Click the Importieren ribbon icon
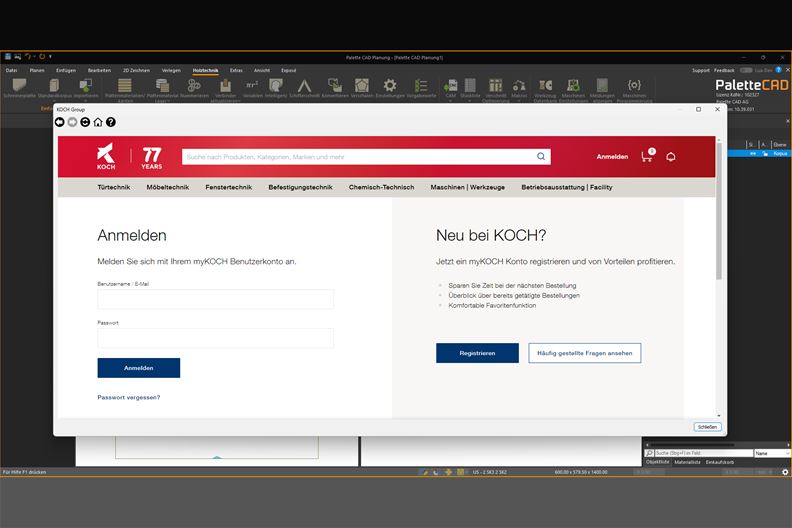Screen dimensions: 792x528 coord(86,85)
